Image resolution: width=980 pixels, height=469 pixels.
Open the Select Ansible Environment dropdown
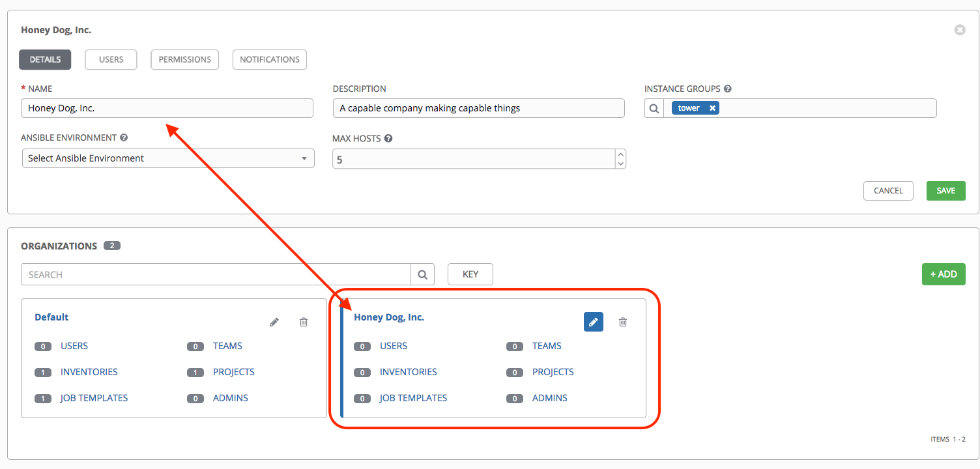pyautogui.click(x=168, y=158)
